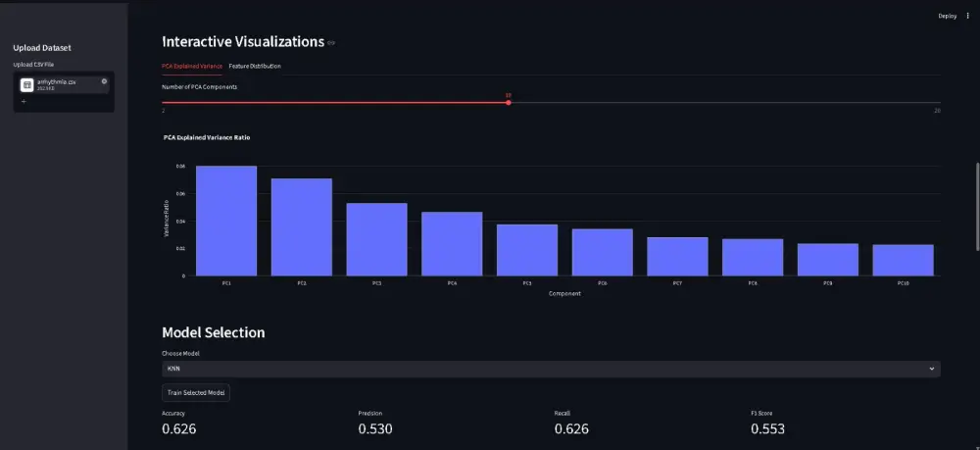The width and height of the screenshot is (980, 450).
Task: Click the PC7 bar in the chart
Action: 677,256
